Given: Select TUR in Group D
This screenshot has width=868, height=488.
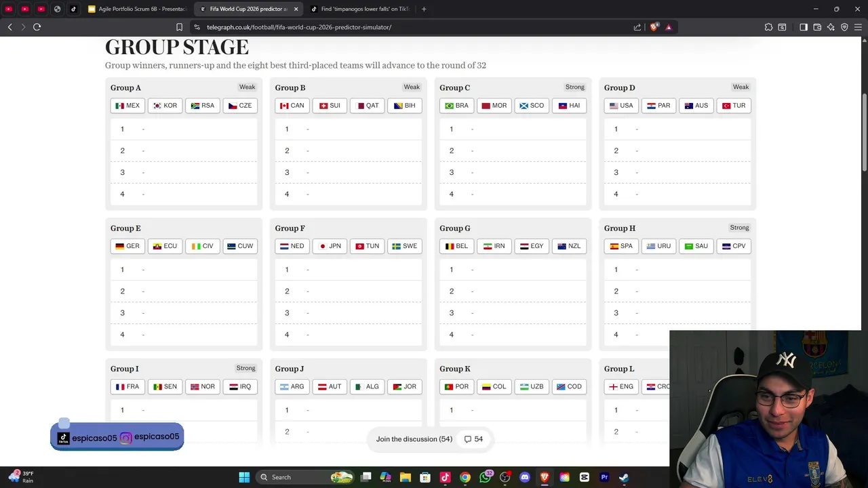Looking at the screenshot, I should (x=734, y=106).
